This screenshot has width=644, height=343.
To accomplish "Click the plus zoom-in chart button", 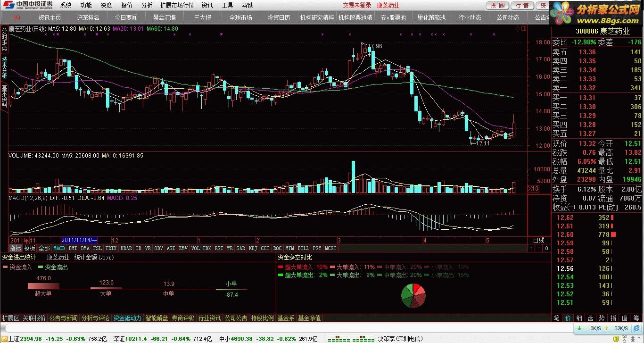I will point(531,248).
